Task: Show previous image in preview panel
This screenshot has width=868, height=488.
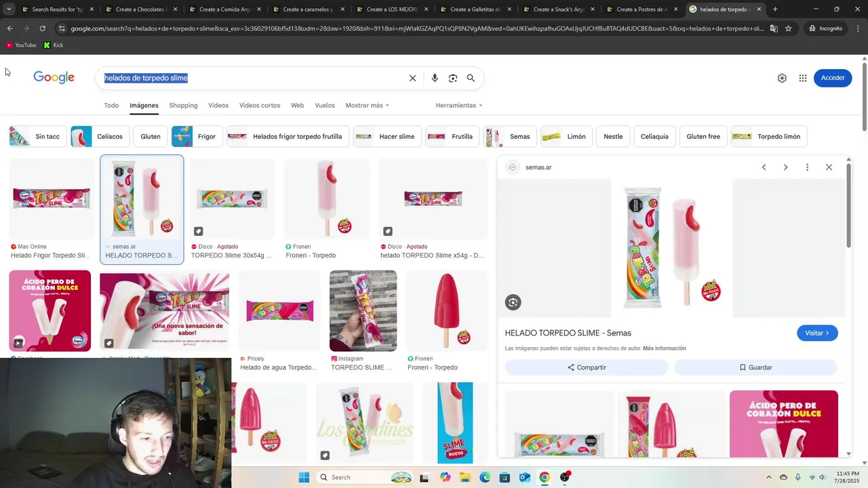Action: (x=764, y=167)
